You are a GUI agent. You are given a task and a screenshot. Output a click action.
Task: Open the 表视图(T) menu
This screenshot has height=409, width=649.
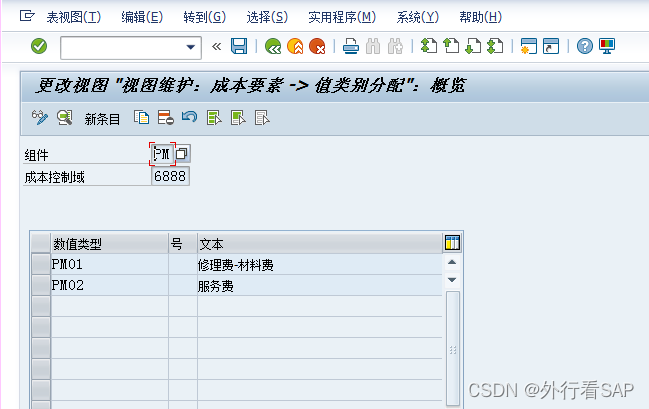click(74, 17)
